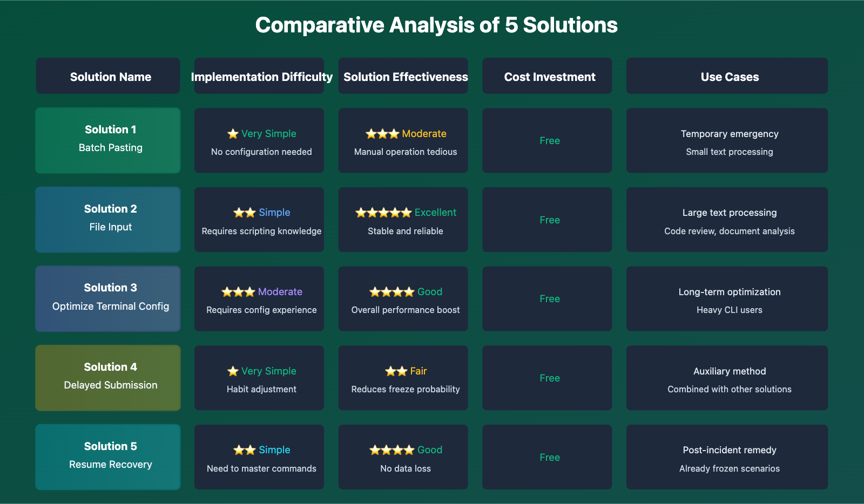Image resolution: width=864 pixels, height=504 pixels.
Task: Open the Solution 5 Resume Recovery card
Action: click(108, 457)
